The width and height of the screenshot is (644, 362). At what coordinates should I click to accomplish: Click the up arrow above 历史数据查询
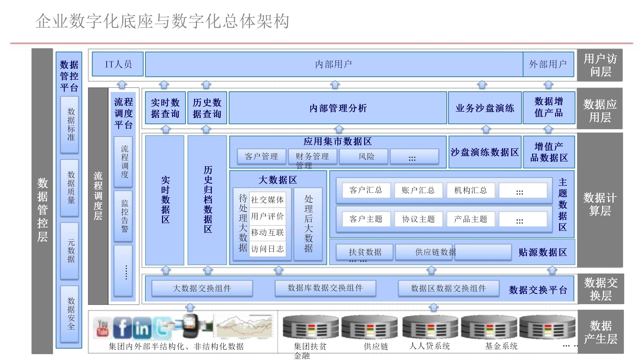pos(206,84)
